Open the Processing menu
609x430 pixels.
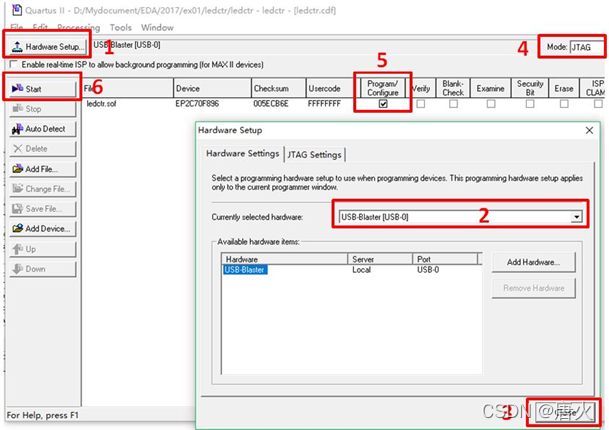78,28
